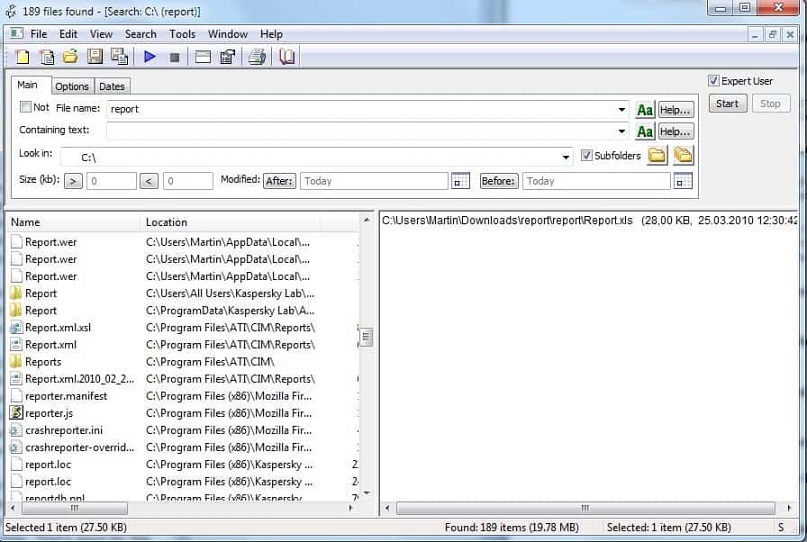
Task: Click the MDI menu icon left of File
Action: 16,33
